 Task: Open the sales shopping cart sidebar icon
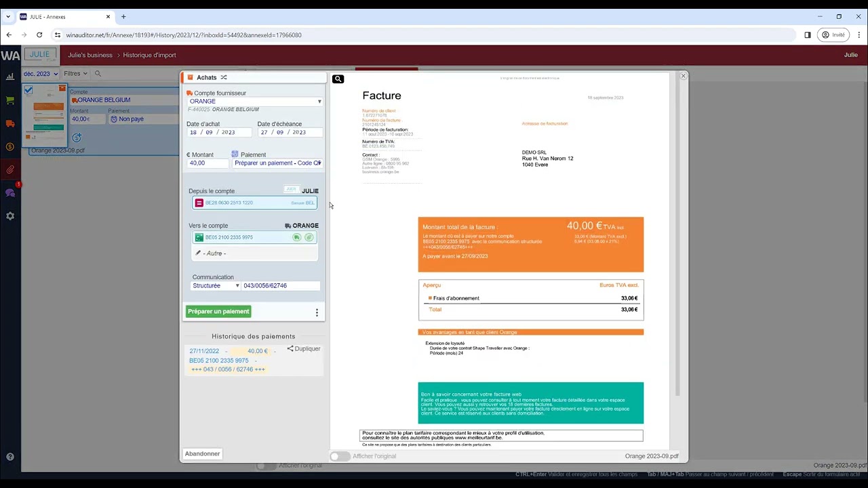10,100
